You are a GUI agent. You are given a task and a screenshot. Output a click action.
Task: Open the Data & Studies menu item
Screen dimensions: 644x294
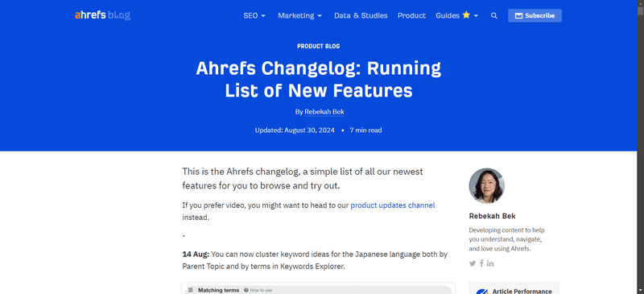pyautogui.click(x=361, y=15)
